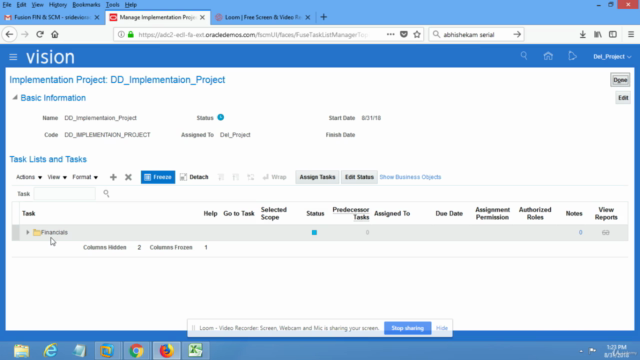Click the browser Home icon

click(55, 35)
